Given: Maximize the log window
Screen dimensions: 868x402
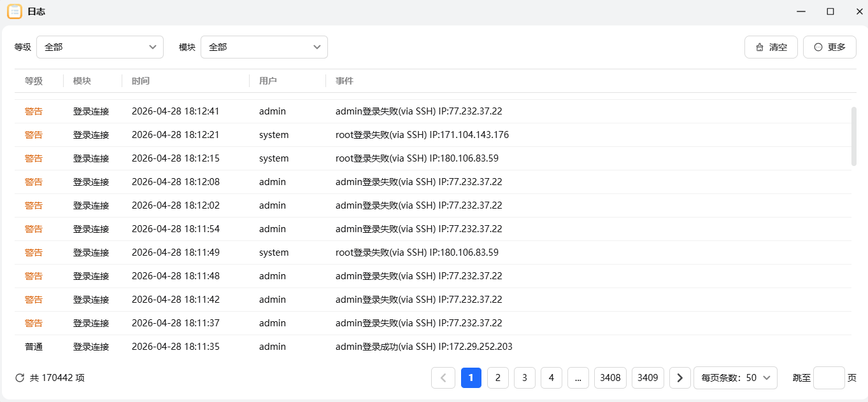Looking at the screenshot, I should click(830, 11).
